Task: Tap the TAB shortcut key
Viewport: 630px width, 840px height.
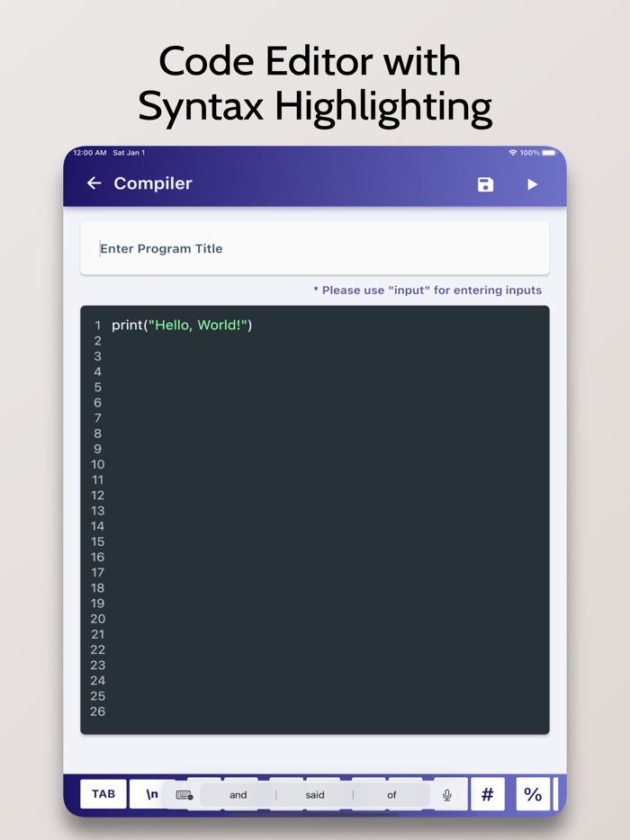Action: coord(103,793)
